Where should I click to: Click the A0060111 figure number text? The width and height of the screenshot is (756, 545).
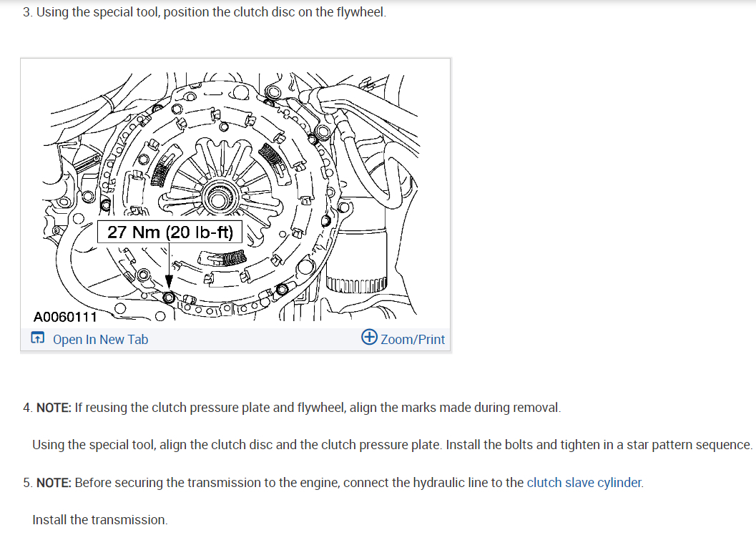[65, 317]
